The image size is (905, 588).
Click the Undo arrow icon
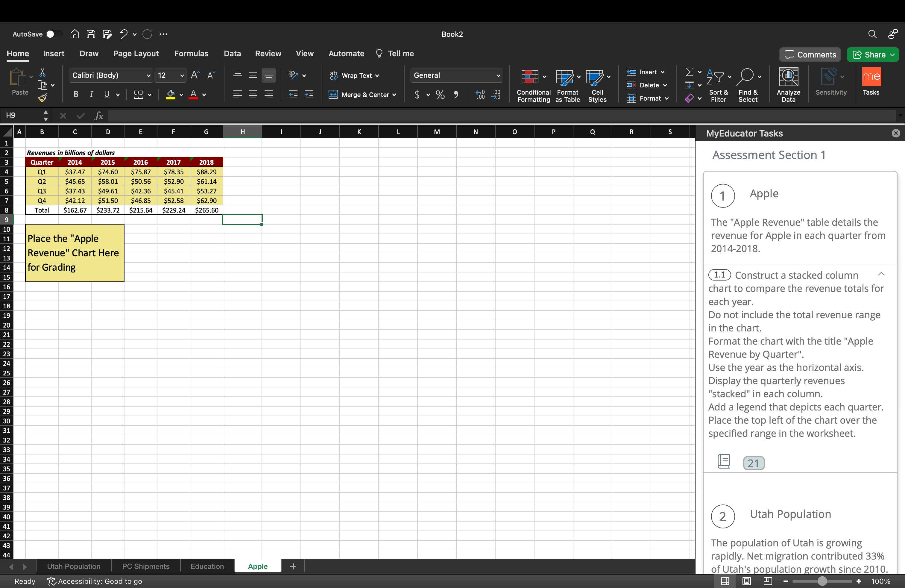click(123, 34)
